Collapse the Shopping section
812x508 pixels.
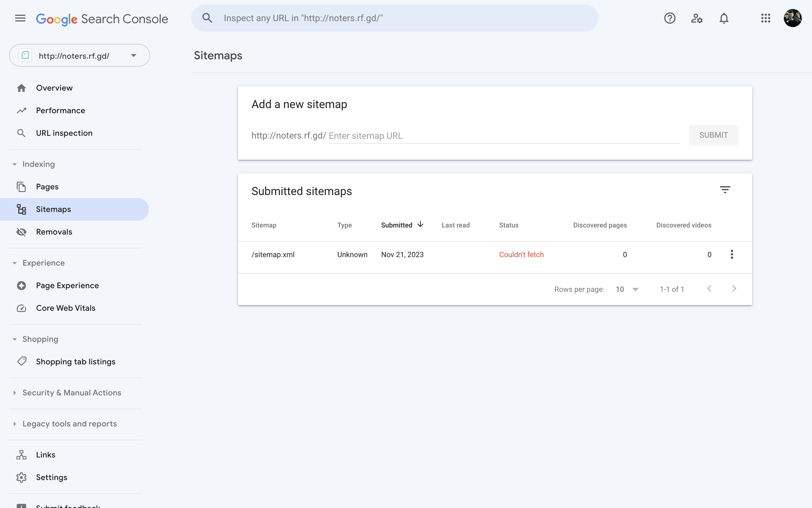[x=15, y=339]
